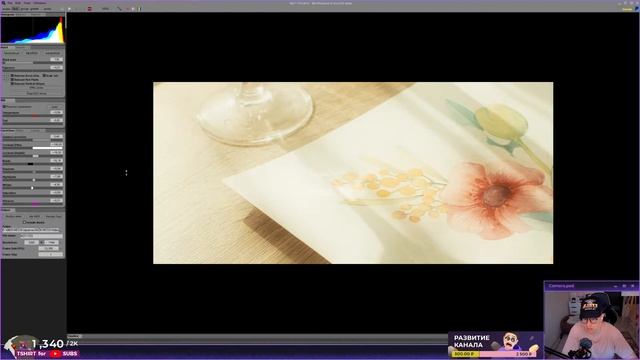Minimize the Camera.pad window
Image resolution: width=640 pixels, height=360 pixels.
pyautogui.click(x=616, y=286)
